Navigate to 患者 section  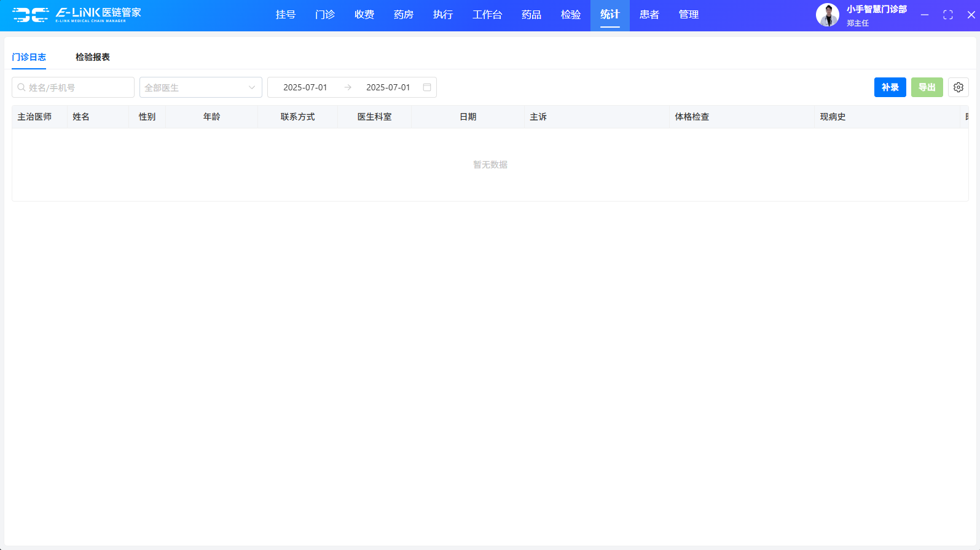tap(649, 15)
